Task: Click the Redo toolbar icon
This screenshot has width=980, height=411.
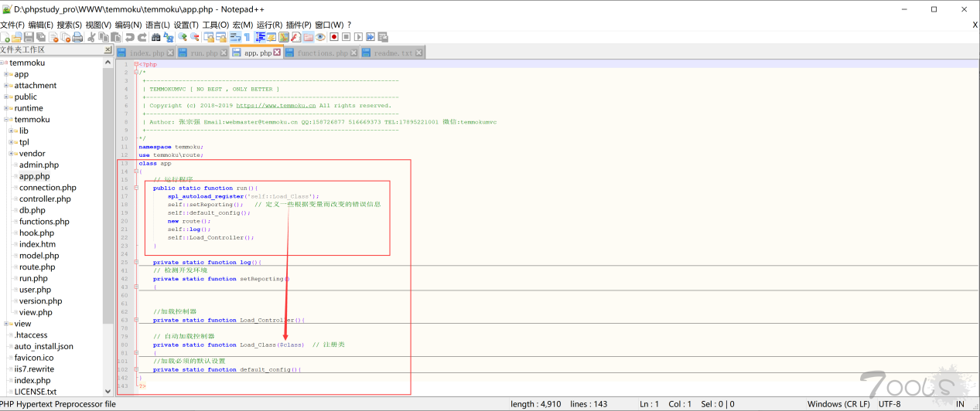Action: (142, 37)
